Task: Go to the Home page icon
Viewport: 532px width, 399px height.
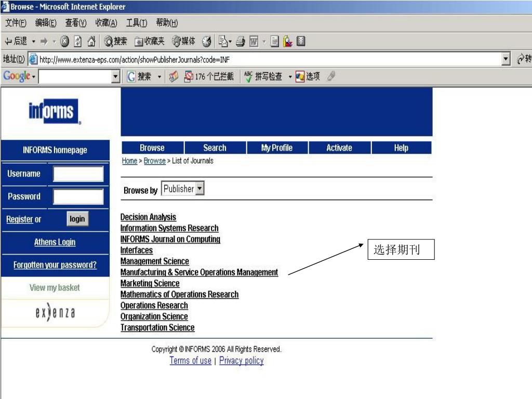Action: 91,42
